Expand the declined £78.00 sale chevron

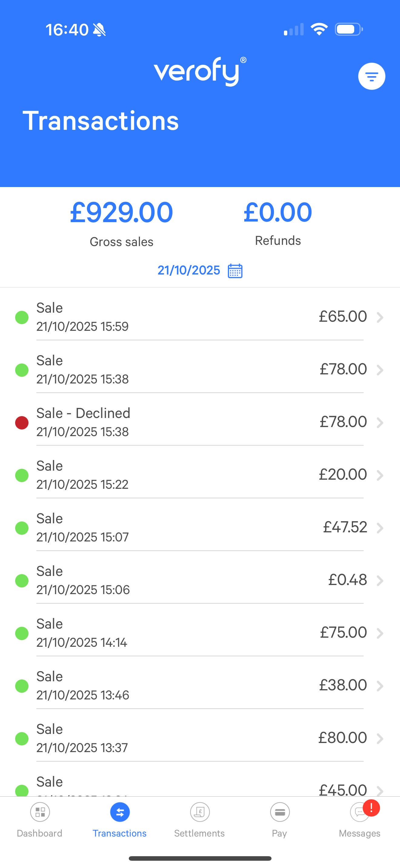tap(380, 422)
